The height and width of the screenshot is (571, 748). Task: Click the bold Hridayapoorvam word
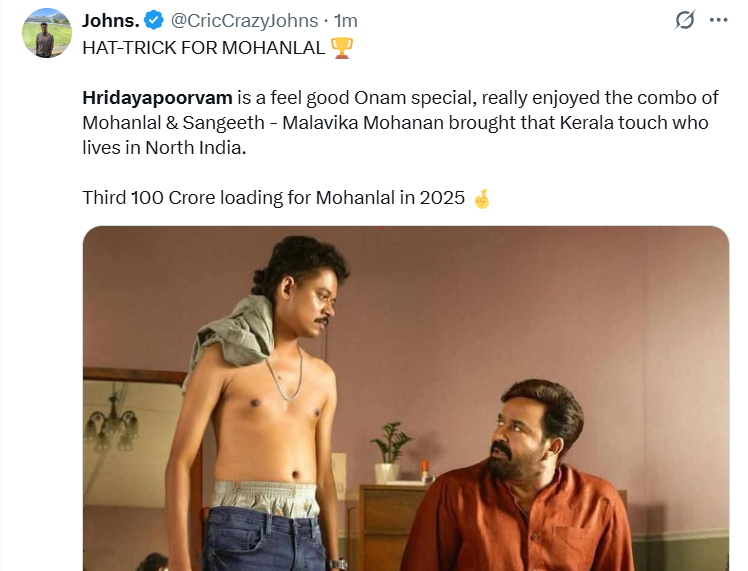click(157, 98)
